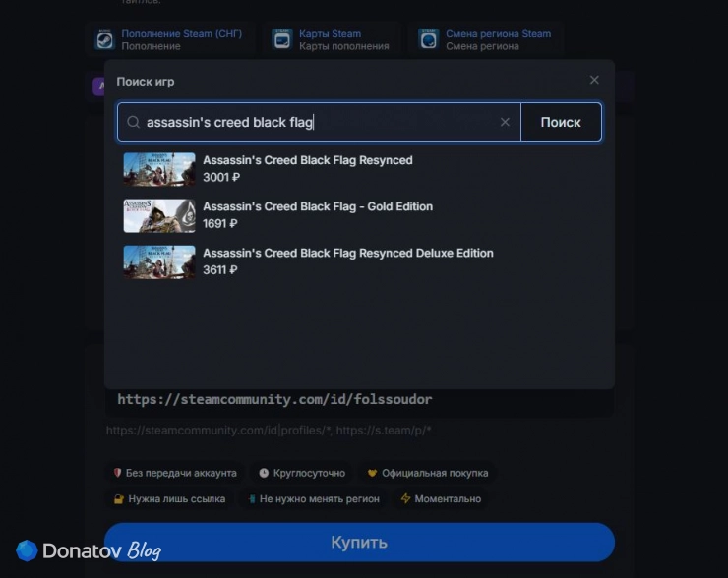Click the 1691 ₽ price
Screen dimensions: 728x578
point(220,223)
